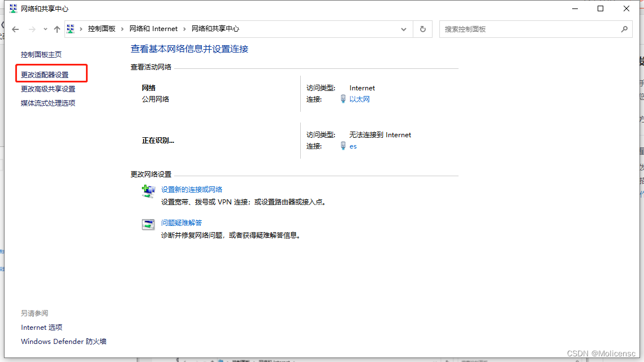Open the 以太网 connection link
644x362 pixels.
[359, 99]
